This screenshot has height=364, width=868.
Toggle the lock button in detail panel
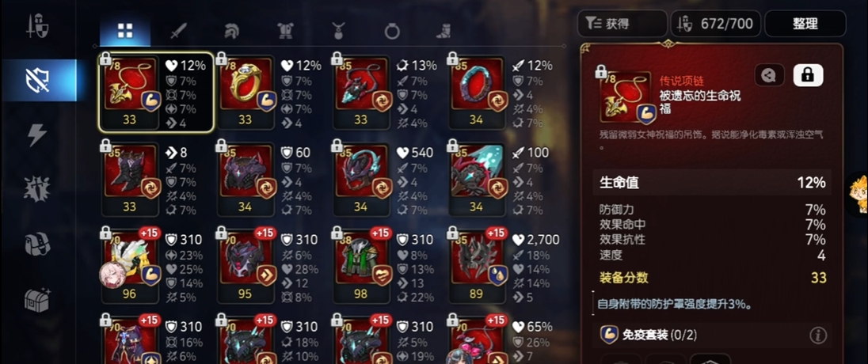809,75
